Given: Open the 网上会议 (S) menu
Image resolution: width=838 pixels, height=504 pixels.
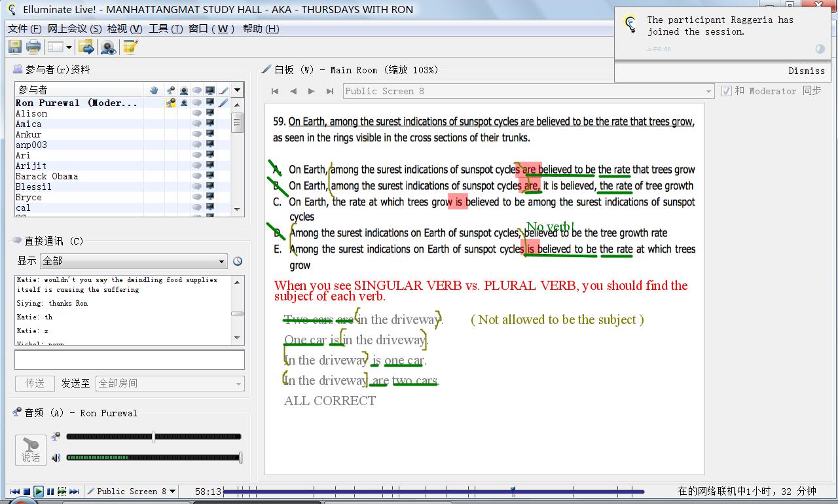Looking at the screenshot, I should click(75, 29).
